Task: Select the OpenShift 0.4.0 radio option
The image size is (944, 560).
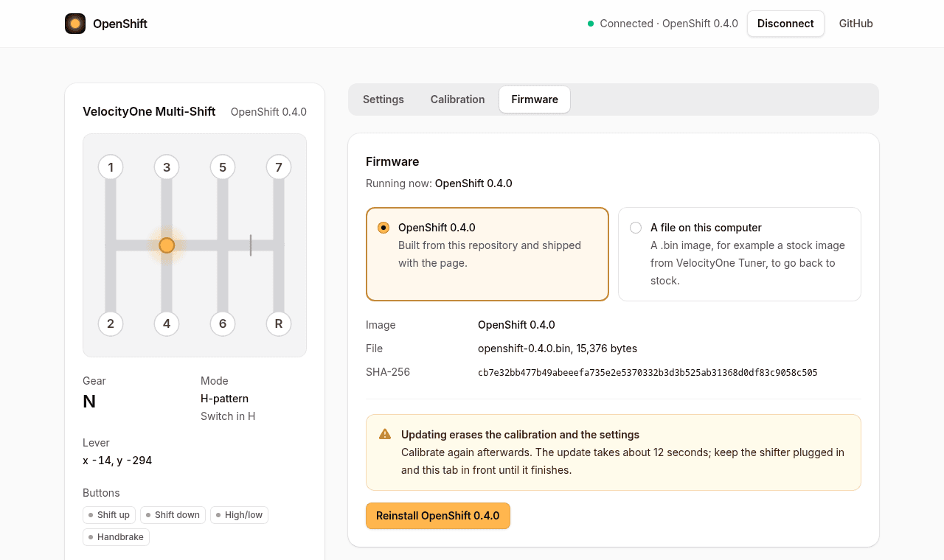Action: pyautogui.click(x=383, y=228)
